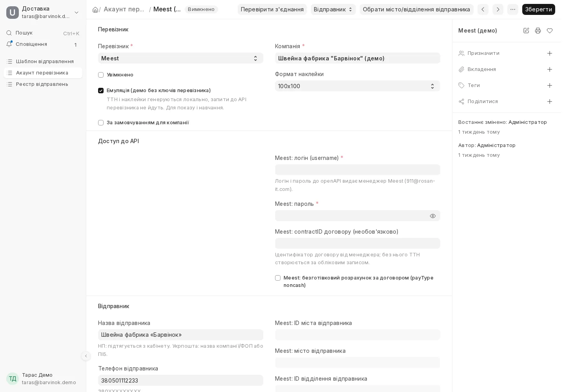Add attachment with Вкладення plus icon
This screenshot has width=565, height=392.
tap(550, 69)
